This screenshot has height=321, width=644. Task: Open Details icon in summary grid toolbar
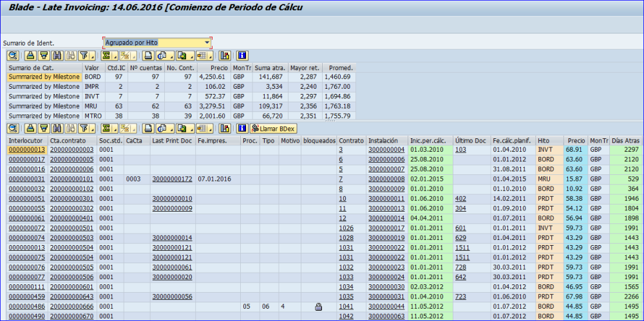click(13, 55)
